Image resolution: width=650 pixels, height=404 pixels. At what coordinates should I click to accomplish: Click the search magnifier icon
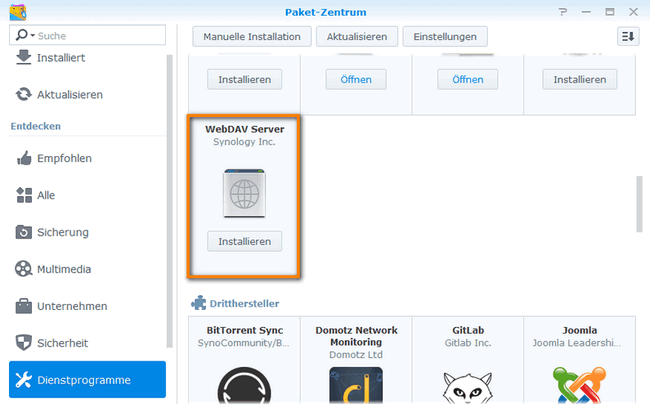pyautogui.click(x=22, y=35)
